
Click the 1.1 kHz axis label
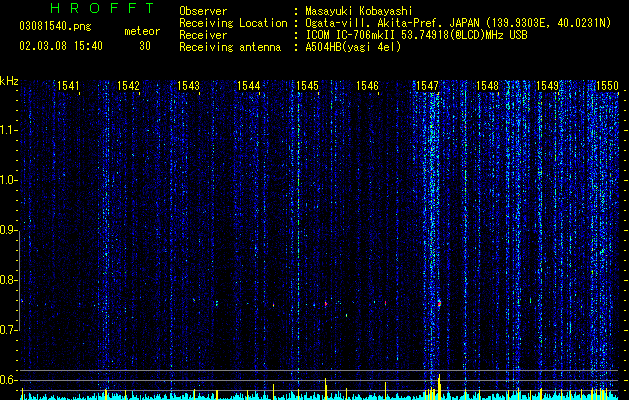[8, 130]
